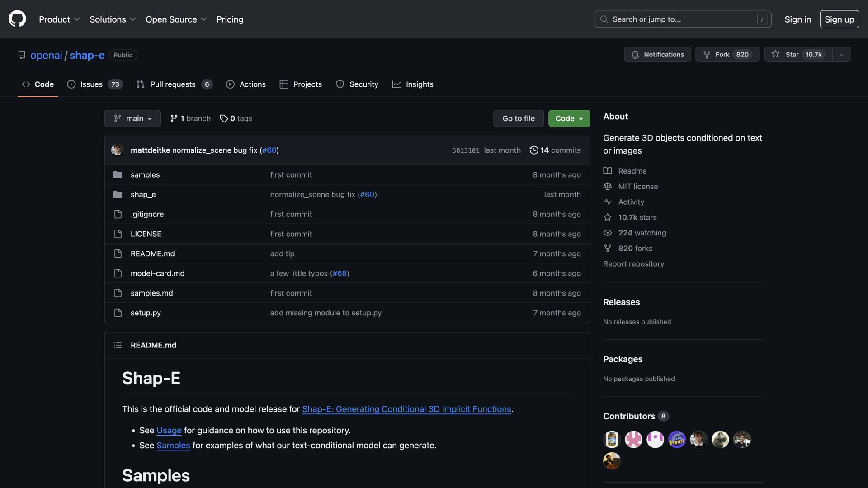Open the Shap-E paper link
Viewport: 868px width, 488px height.
[406, 409]
